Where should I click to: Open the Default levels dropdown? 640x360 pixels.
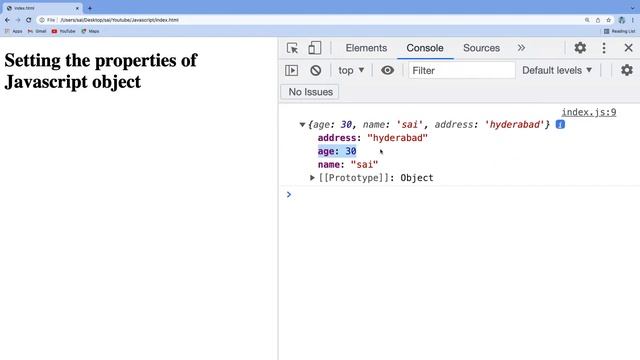point(557,70)
